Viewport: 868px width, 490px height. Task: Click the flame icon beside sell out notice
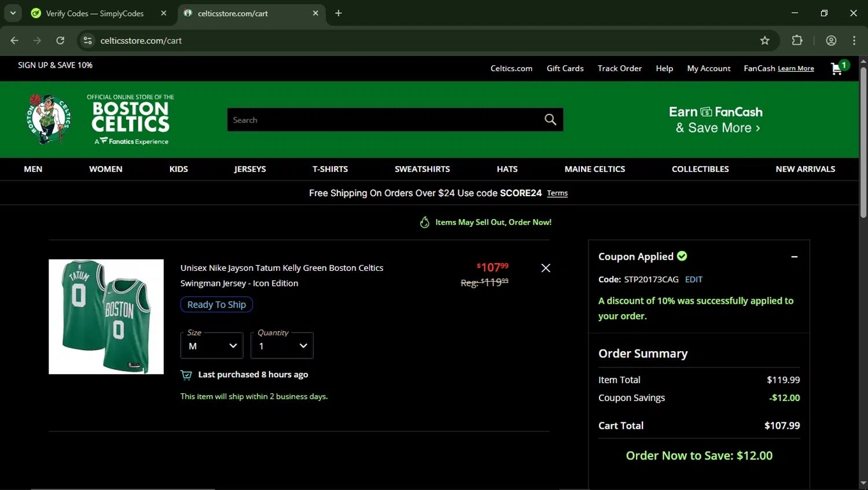pyautogui.click(x=425, y=222)
